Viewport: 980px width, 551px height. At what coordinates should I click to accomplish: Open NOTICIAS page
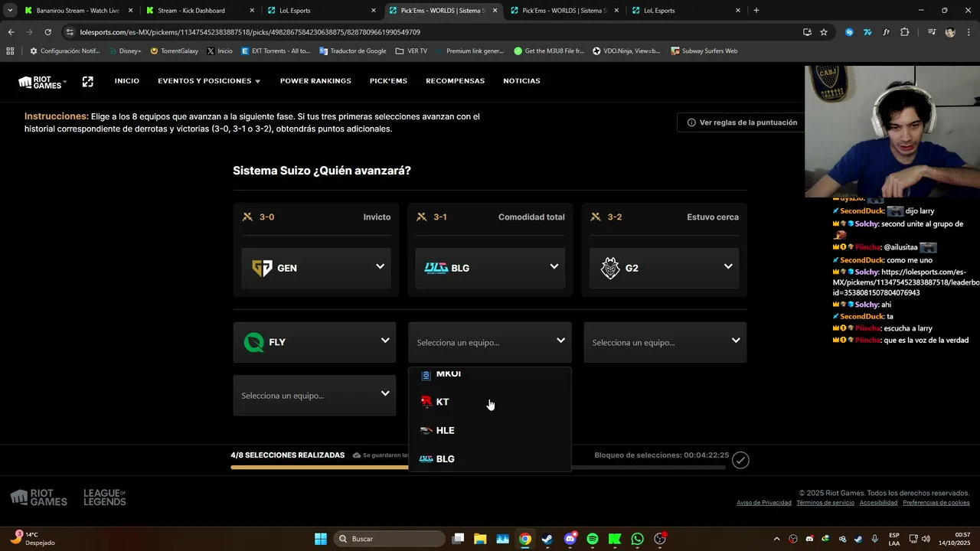pyautogui.click(x=521, y=81)
